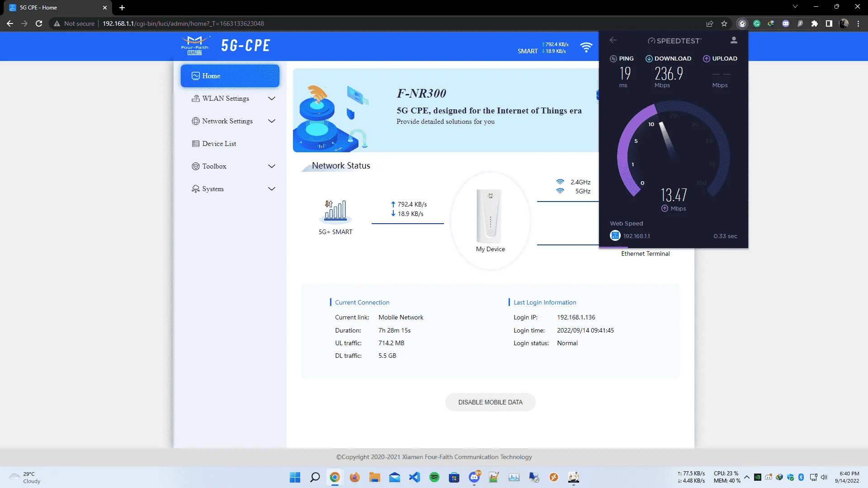Open Speedtest account profile icon
Viewport: 868px width, 488px height.
(734, 40)
